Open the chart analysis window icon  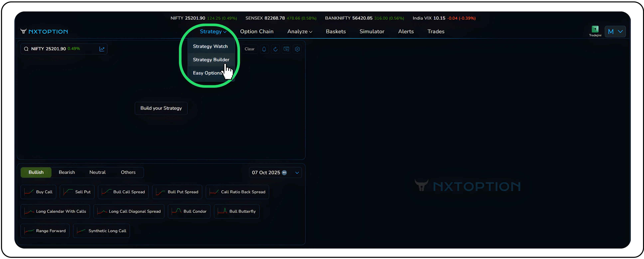point(286,49)
